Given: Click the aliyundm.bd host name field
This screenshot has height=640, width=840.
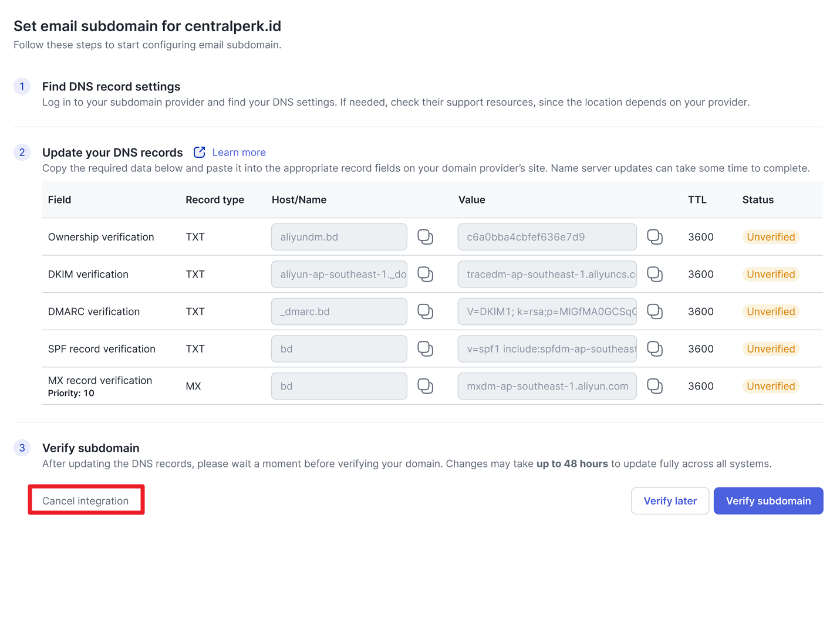Looking at the screenshot, I should click(x=339, y=237).
